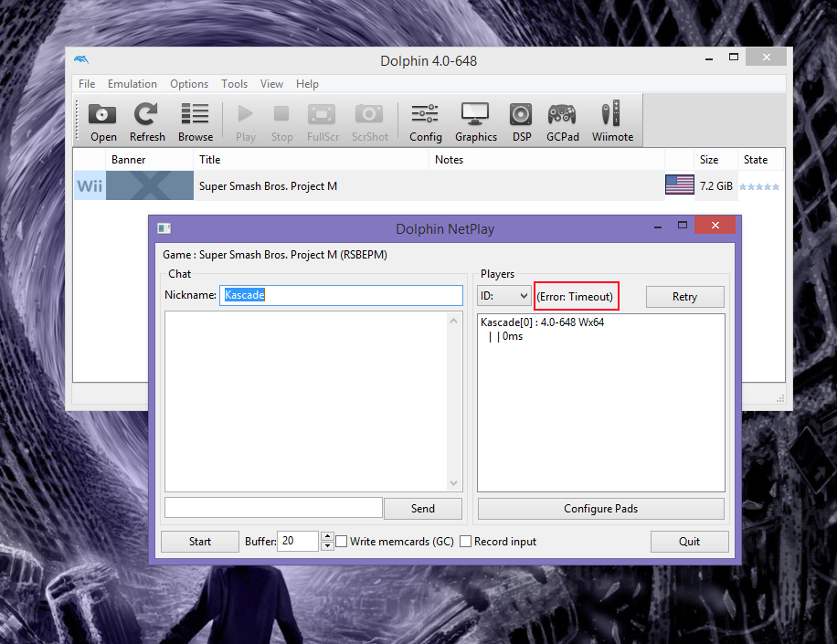Open the Tools menu
This screenshot has height=644, width=837.
pos(234,84)
